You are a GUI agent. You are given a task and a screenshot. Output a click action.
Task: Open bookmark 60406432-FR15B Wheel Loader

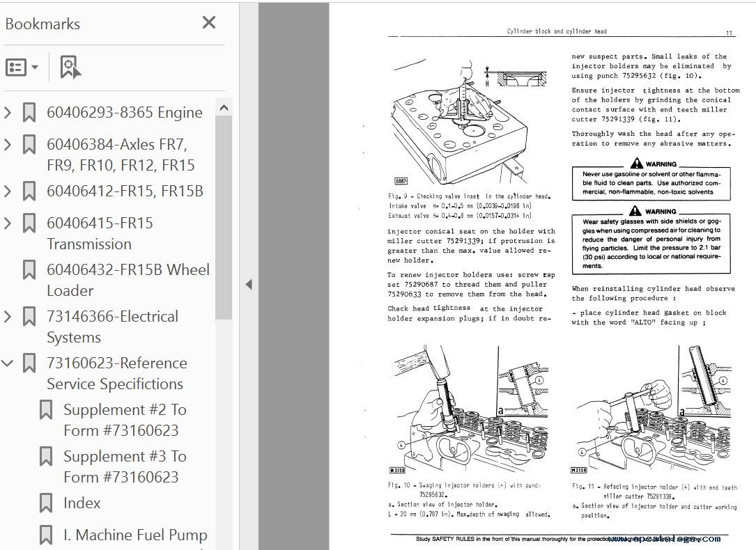click(x=128, y=280)
